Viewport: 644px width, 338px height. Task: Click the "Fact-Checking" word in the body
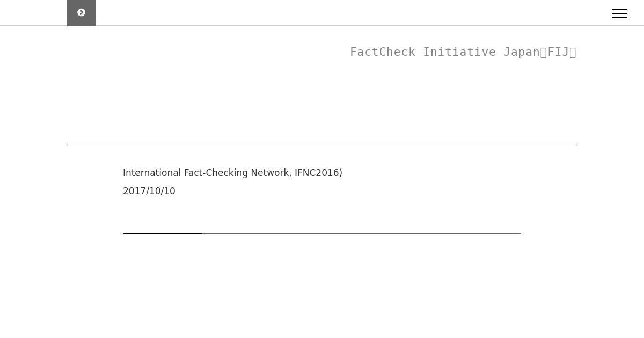point(216,173)
